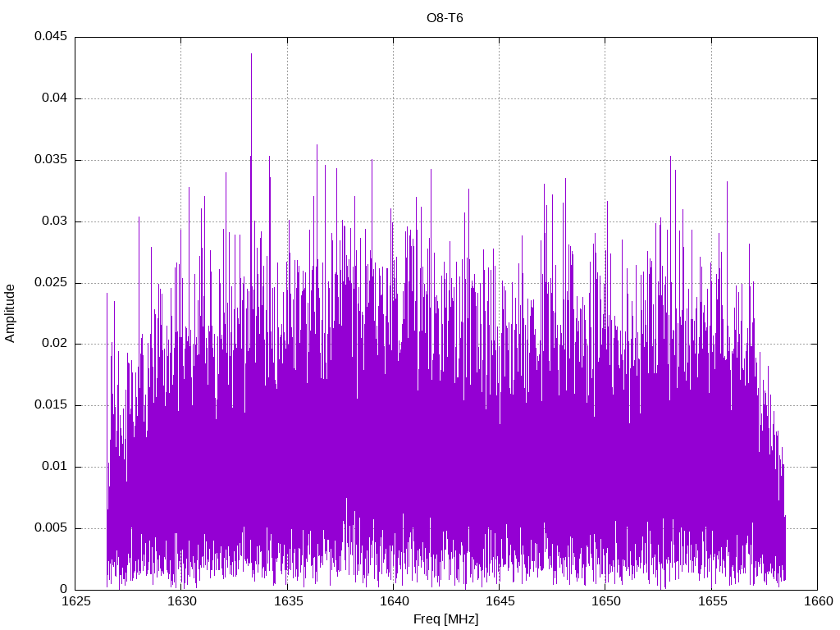The width and height of the screenshot is (840, 630).
Task: Click the 0.02 y-axis tick label
Action: pos(54,344)
